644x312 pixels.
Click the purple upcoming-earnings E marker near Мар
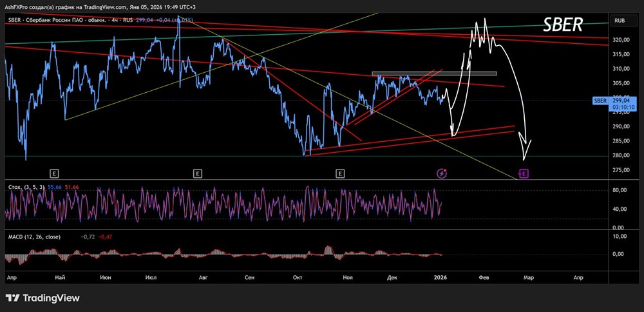tap(524, 173)
